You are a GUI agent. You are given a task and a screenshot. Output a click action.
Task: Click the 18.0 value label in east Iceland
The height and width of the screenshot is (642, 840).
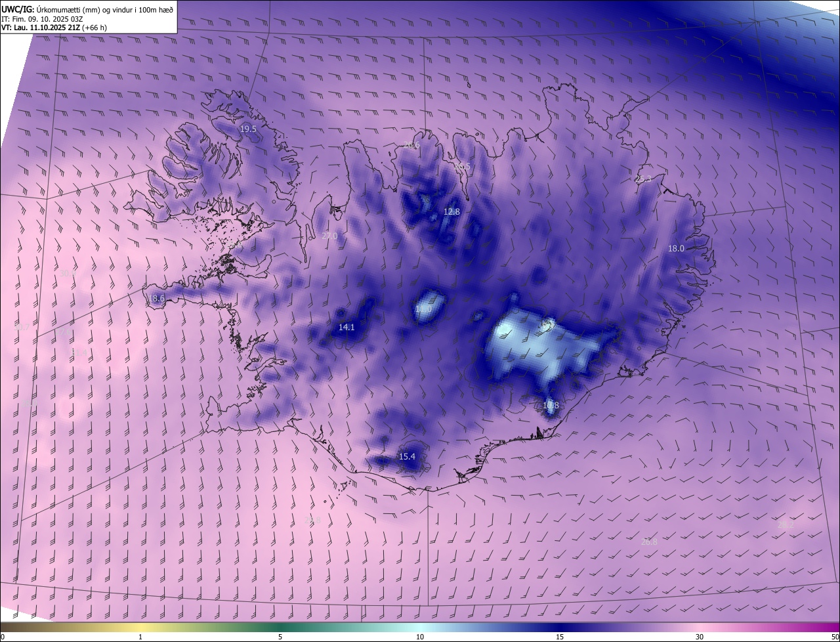click(x=676, y=248)
